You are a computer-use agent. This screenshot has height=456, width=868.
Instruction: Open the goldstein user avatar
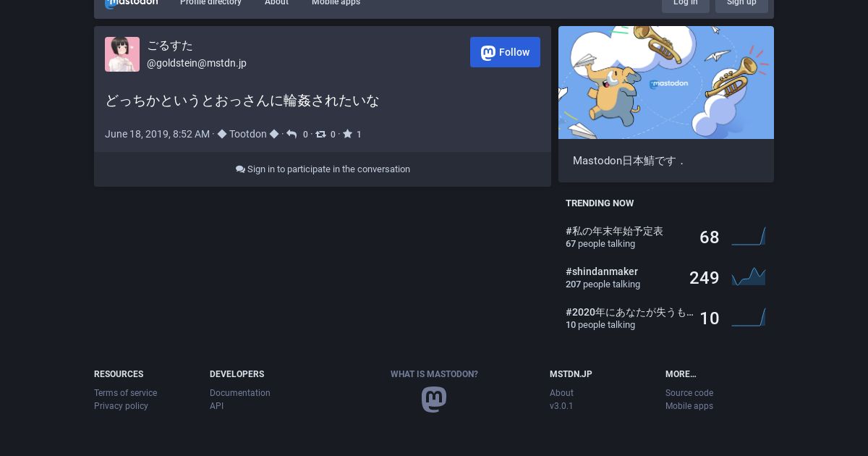[x=122, y=54]
